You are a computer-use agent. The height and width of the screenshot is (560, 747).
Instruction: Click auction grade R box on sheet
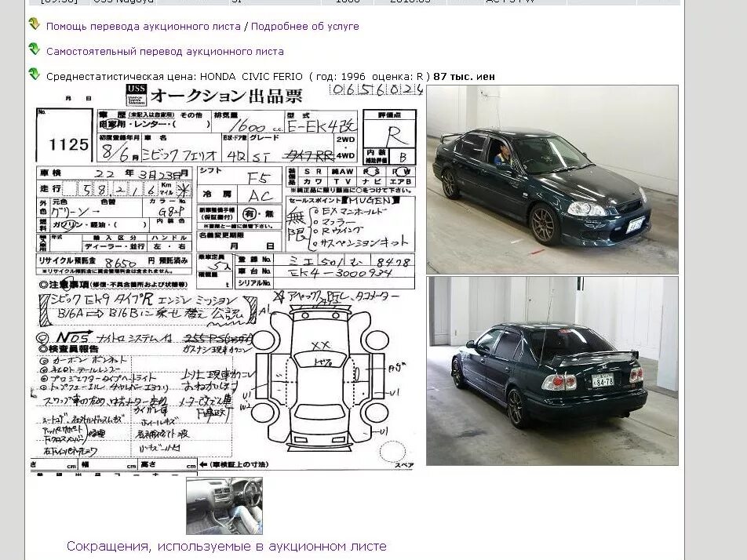390,133
